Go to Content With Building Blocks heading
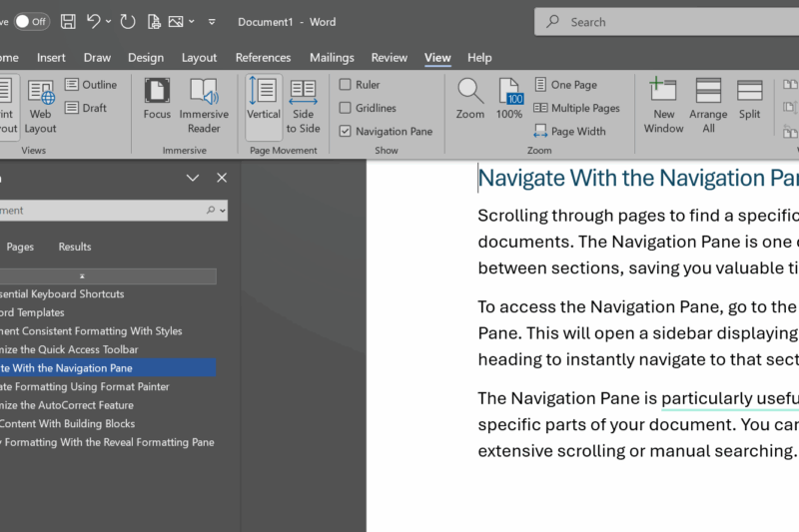 click(108, 423)
